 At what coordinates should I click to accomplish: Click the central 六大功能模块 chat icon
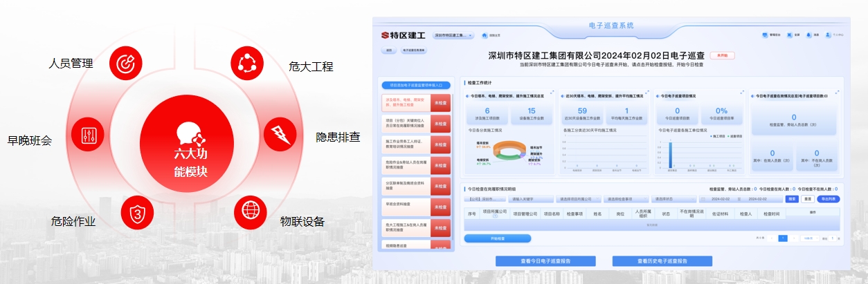point(190,133)
